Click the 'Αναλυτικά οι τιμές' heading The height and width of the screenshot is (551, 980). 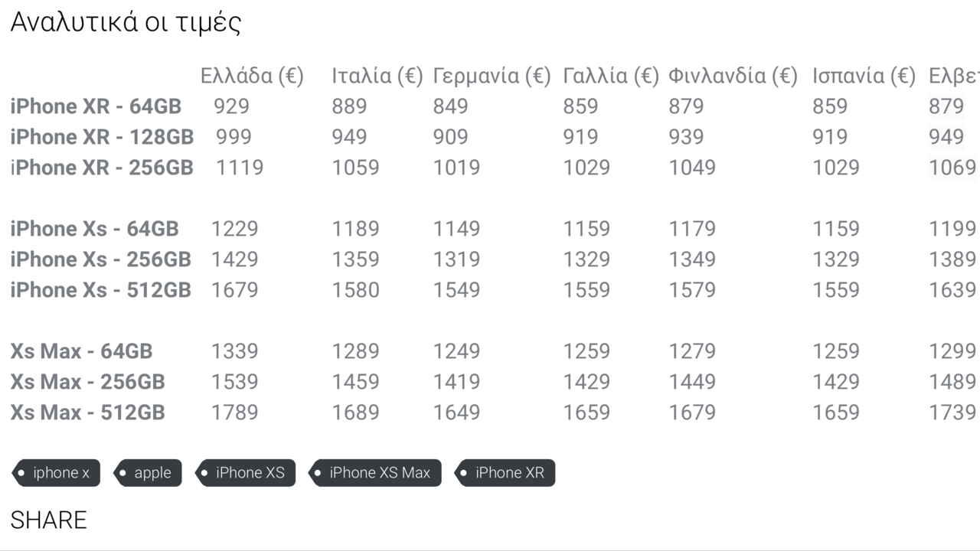[x=126, y=23]
